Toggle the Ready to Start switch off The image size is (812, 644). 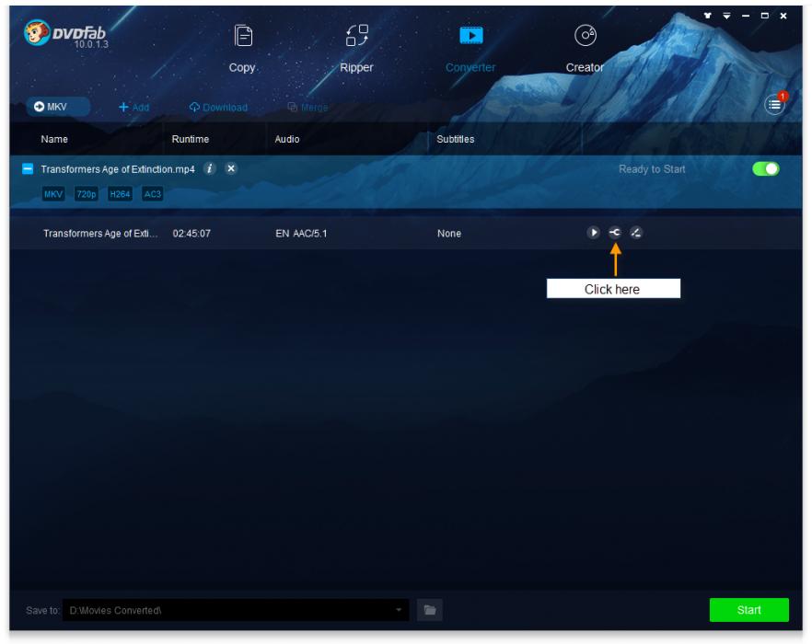point(765,168)
